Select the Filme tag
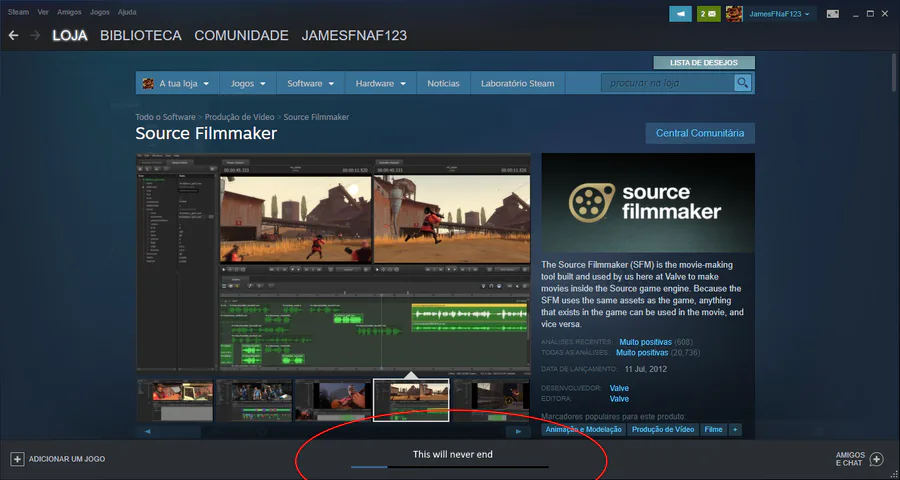 point(713,429)
